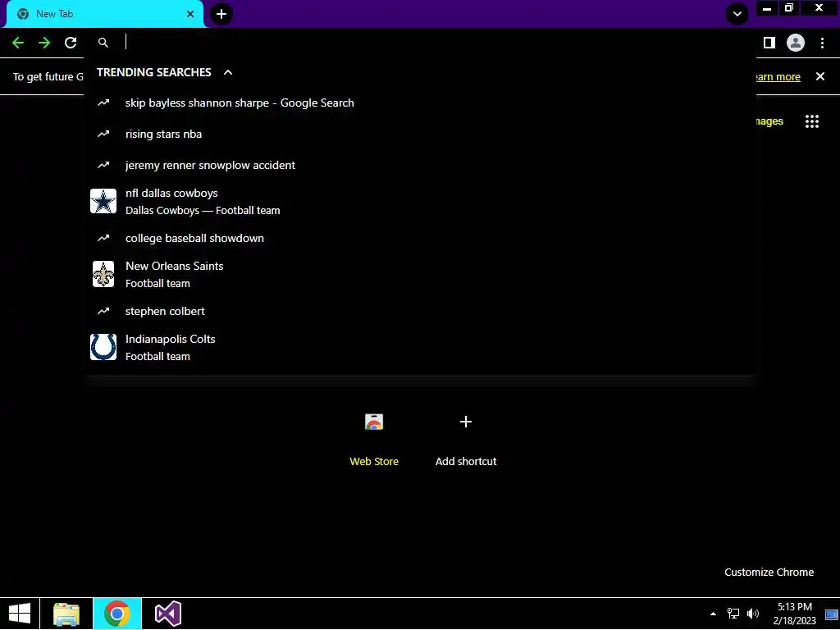Open the Chrome three-dot menu
The width and height of the screenshot is (840, 630).
tap(822, 43)
